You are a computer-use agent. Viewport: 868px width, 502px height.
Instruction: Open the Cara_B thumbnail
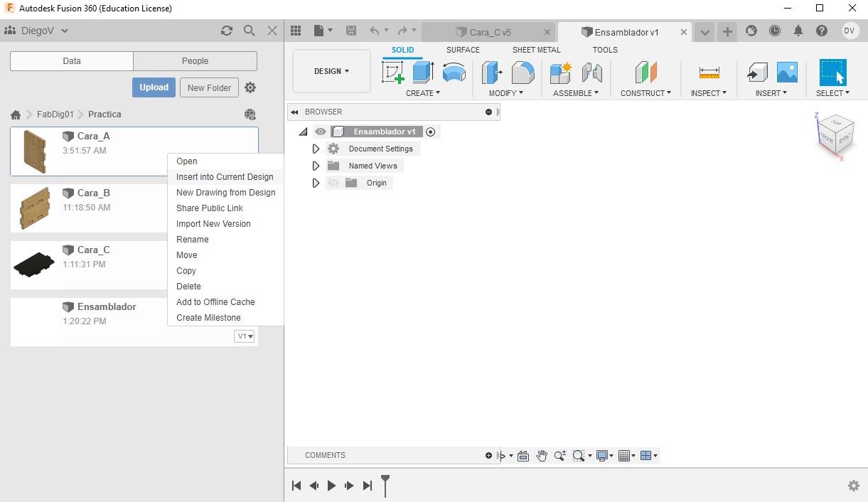click(x=33, y=208)
